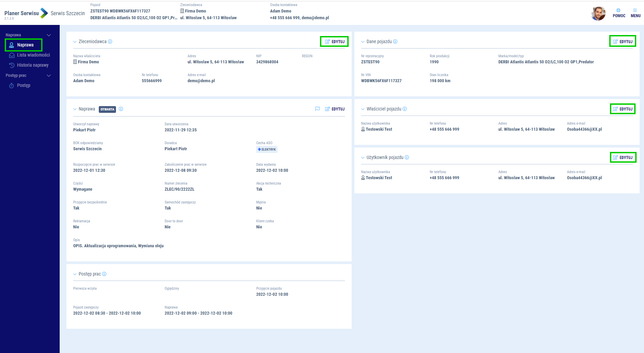Select Postęp in the sidebar
This screenshot has width=644, height=353.
pyautogui.click(x=23, y=86)
